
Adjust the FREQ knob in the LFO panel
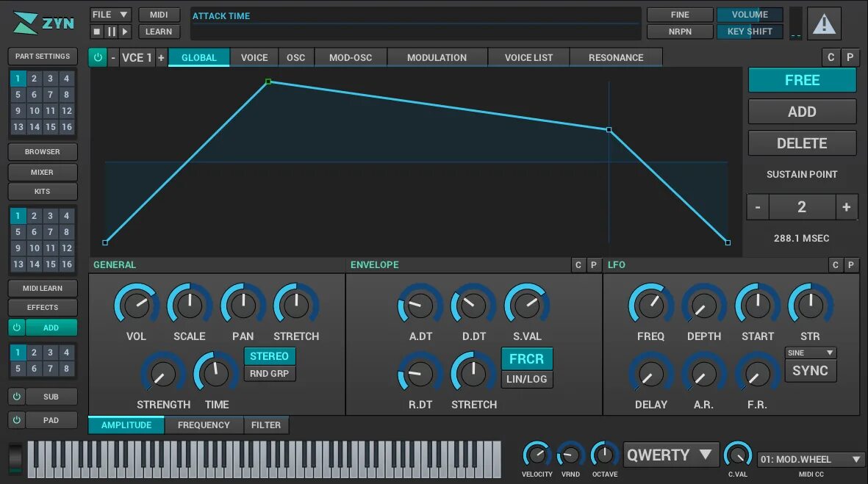[650, 303]
